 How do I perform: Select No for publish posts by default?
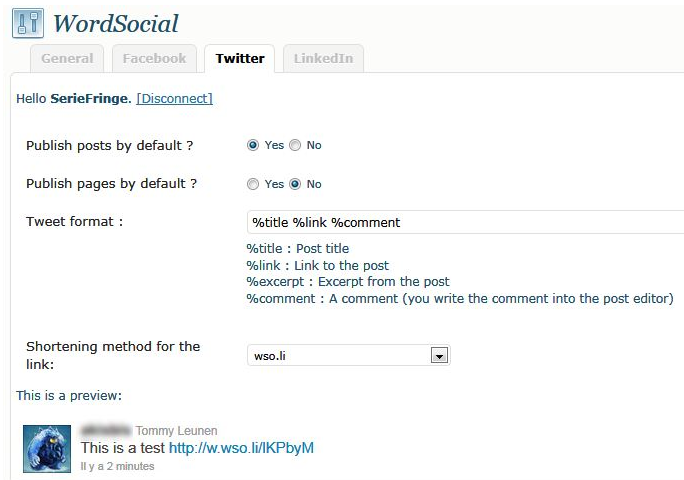[x=295, y=145]
